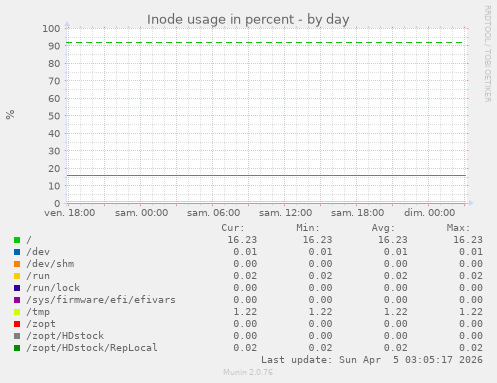
Task: Click the 'sam. 00:00' time axis label
Action: [x=141, y=213]
